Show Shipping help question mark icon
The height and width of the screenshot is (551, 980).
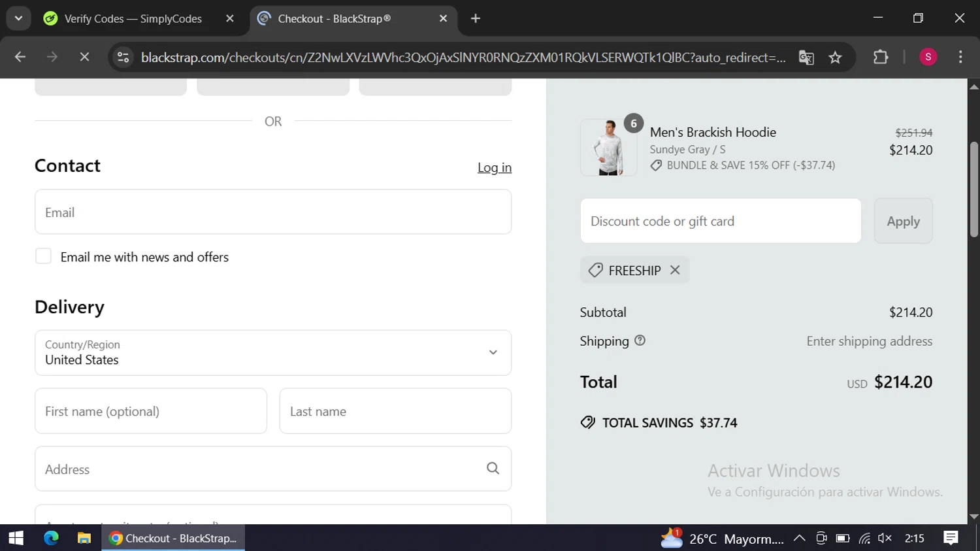click(x=640, y=341)
